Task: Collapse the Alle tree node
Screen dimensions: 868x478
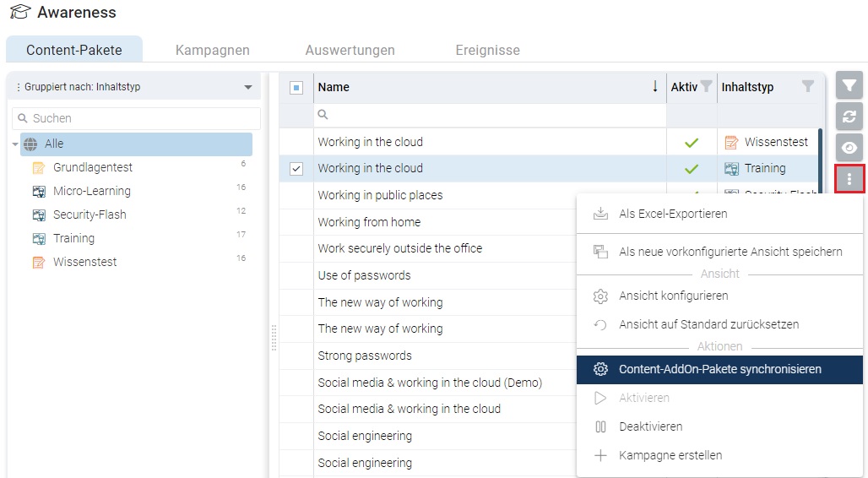Action: click(15, 144)
